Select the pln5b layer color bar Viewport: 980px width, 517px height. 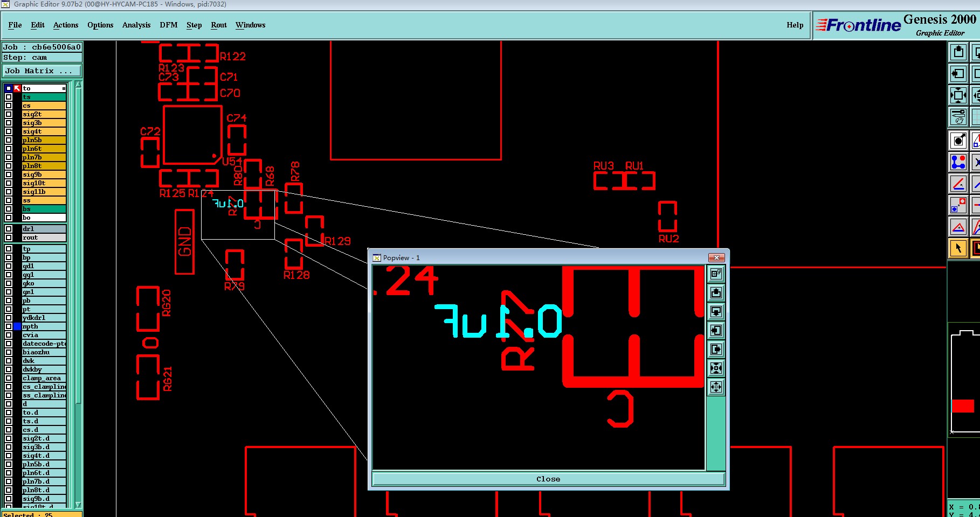pos(44,140)
